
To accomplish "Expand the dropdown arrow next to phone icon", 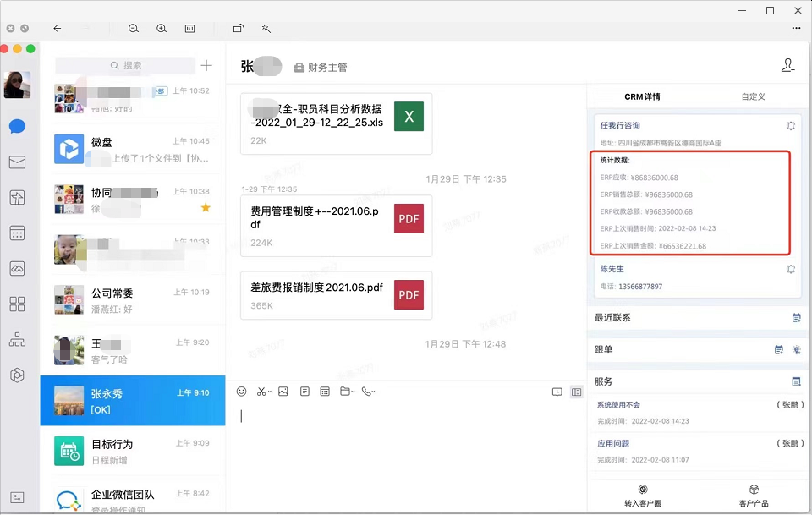I will pos(375,392).
